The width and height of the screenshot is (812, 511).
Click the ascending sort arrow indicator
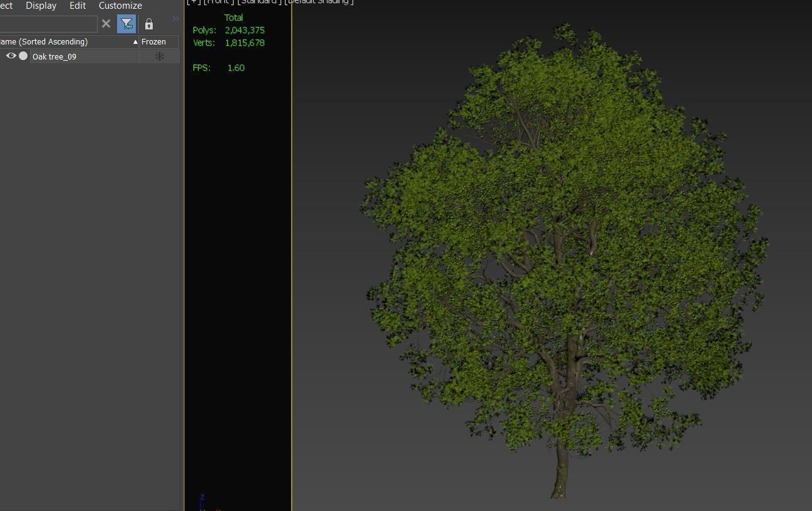135,42
